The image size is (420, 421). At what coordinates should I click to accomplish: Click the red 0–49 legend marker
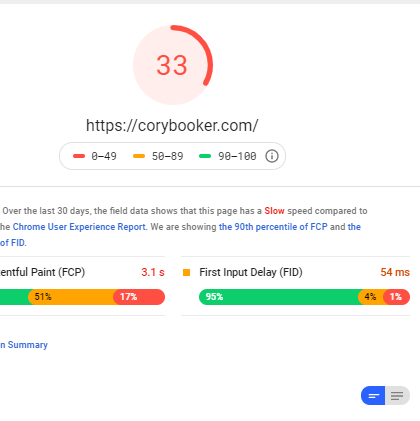[79, 156]
